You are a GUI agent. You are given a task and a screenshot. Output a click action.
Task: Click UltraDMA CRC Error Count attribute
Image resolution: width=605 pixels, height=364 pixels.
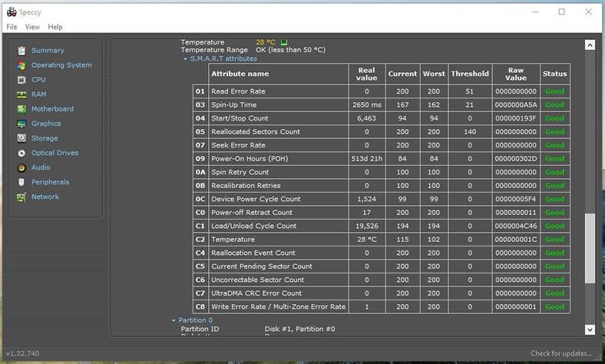(256, 293)
